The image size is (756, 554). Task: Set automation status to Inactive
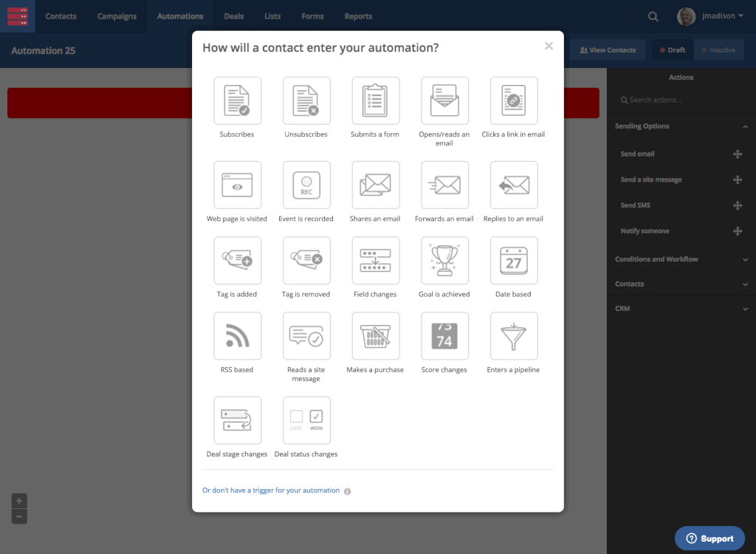coord(718,50)
